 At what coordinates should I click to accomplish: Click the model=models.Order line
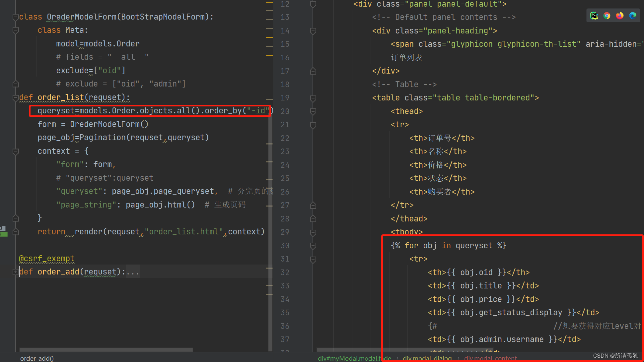point(98,44)
